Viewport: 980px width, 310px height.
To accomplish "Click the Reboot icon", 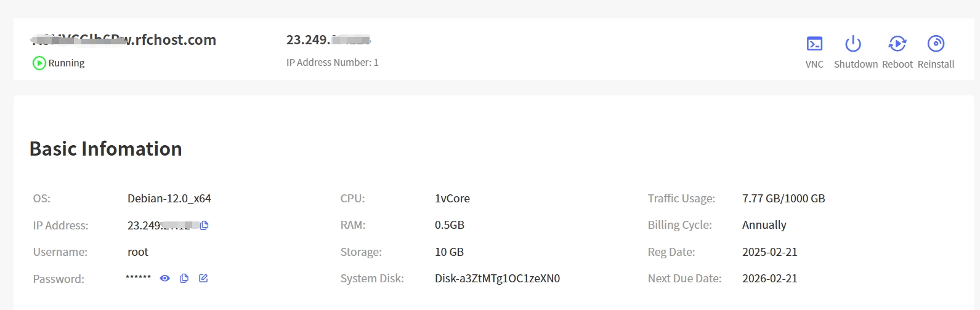I will [x=897, y=44].
